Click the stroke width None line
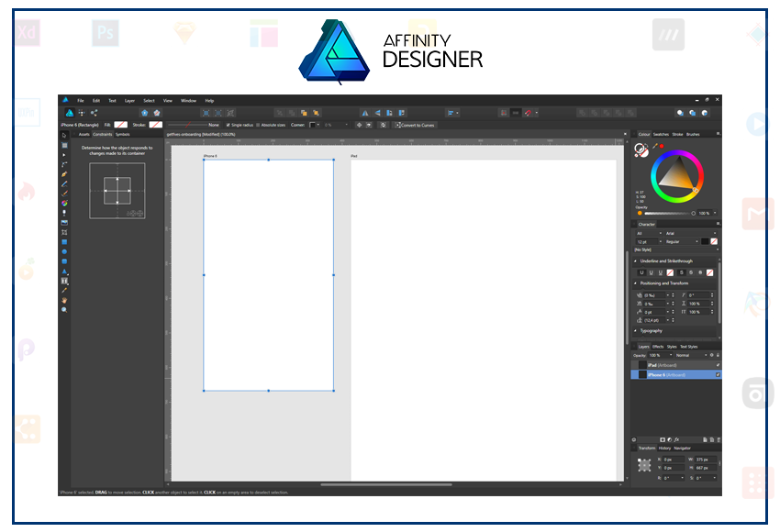The width and height of the screenshot is (780, 532). coord(193,125)
